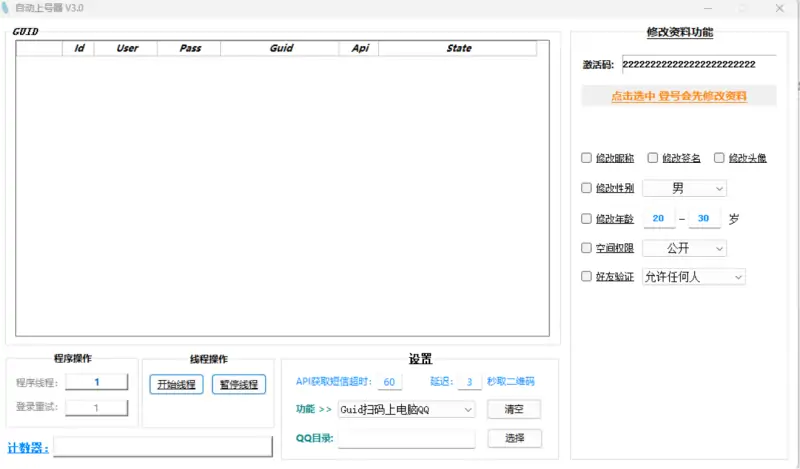Focus the QQ目录 path text field
800x469 pixels.
[406, 439]
